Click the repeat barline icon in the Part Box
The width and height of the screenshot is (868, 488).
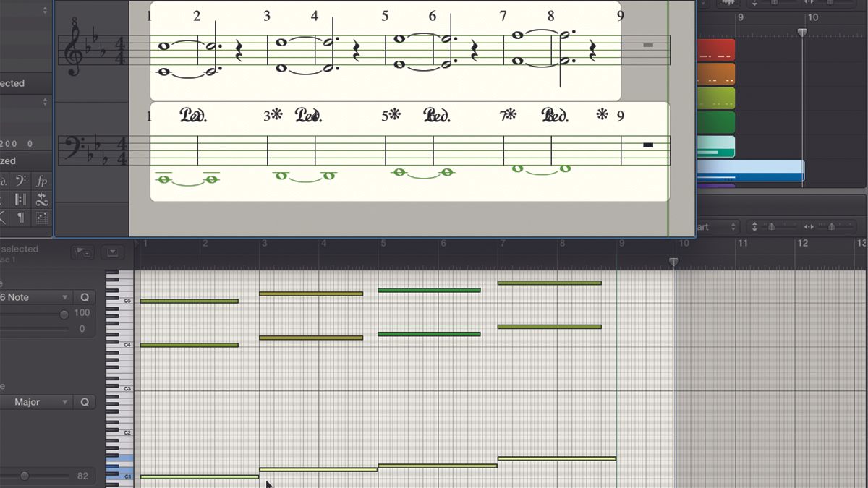point(20,200)
